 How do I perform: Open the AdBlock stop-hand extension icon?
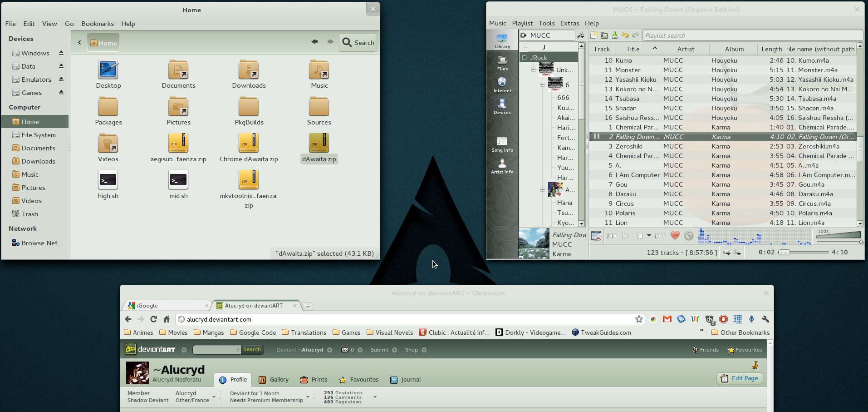tap(724, 319)
